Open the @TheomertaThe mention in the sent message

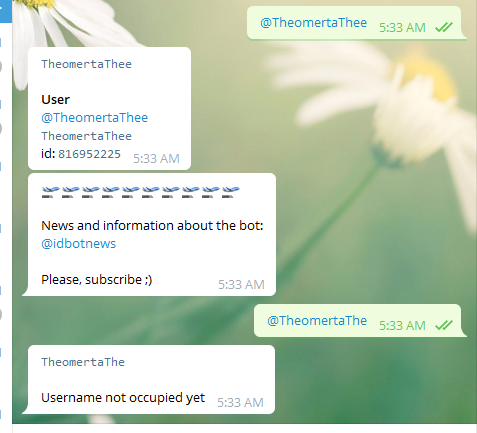tap(317, 321)
